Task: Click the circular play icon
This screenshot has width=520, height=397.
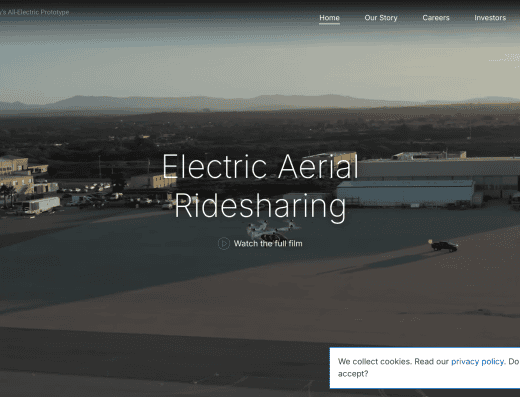Action: (224, 243)
